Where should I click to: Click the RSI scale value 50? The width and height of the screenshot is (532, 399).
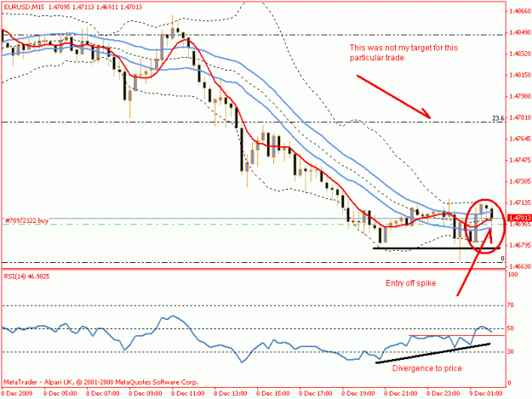coord(511,328)
